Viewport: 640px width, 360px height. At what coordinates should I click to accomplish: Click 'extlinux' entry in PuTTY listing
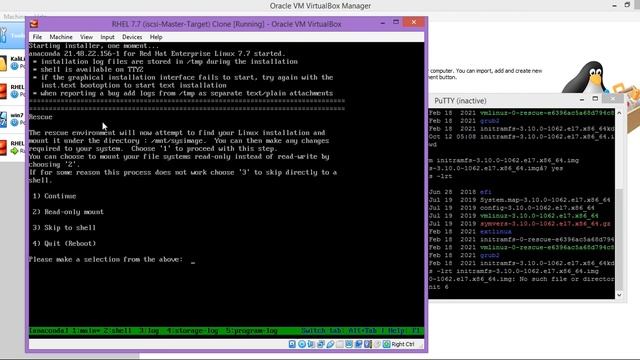[x=496, y=231]
